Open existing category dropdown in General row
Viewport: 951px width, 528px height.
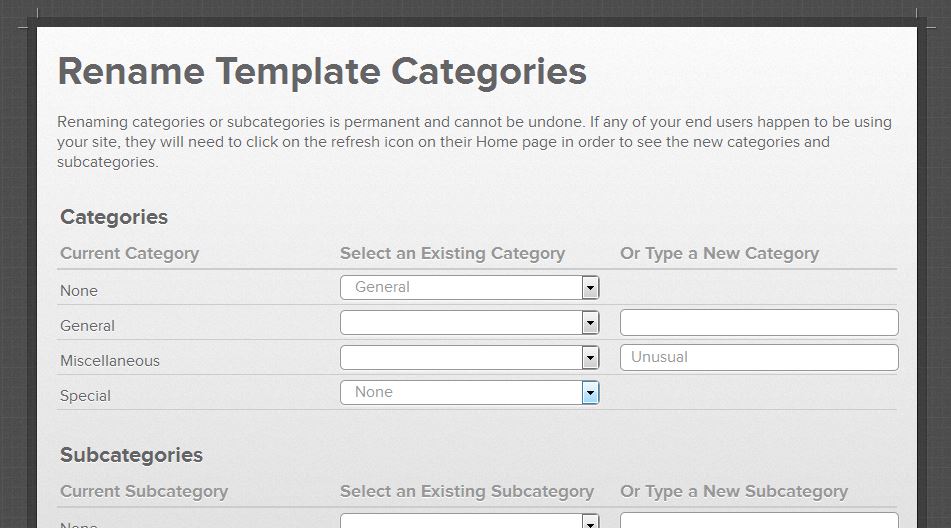coord(469,323)
